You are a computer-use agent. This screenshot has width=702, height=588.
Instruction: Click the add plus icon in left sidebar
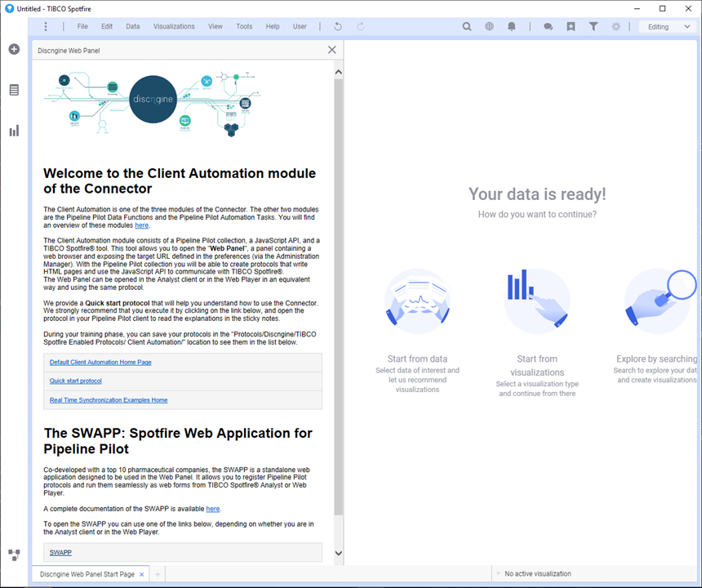(x=14, y=49)
